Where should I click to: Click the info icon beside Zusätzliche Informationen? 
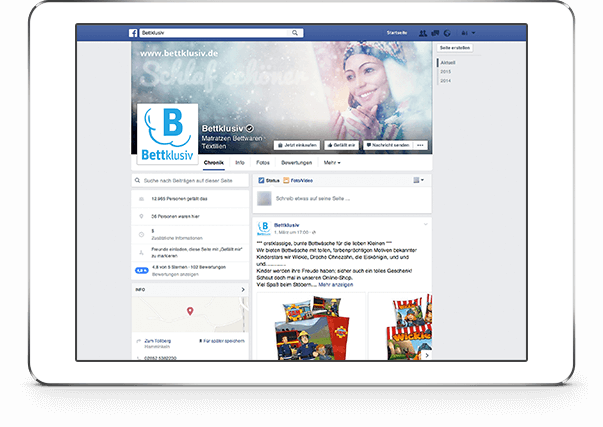[x=141, y=234]
